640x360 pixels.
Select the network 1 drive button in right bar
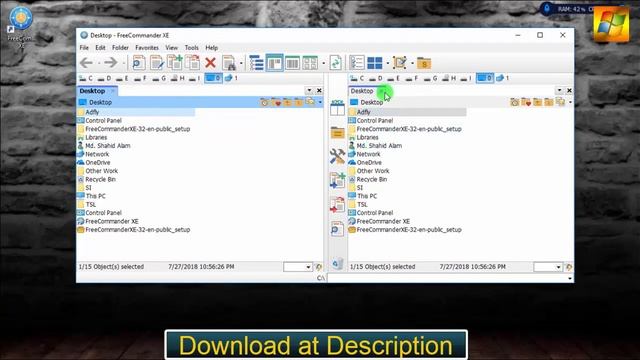click(503, 78)
